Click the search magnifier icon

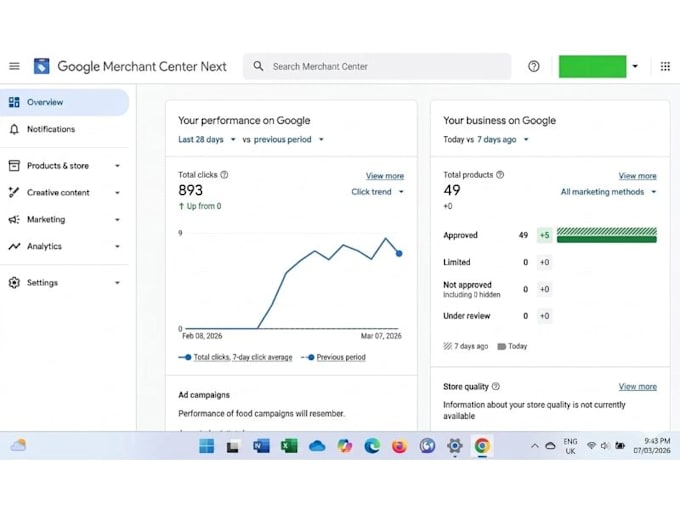coord(258,66)
